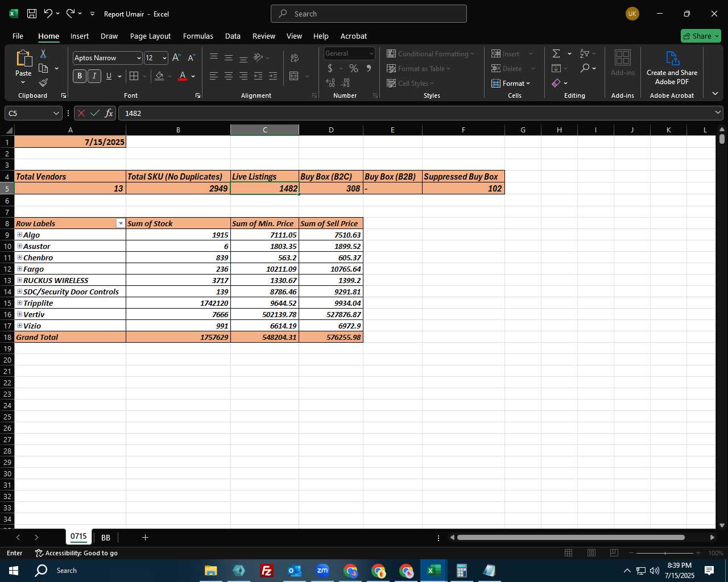Click the Fill Color paint bucket icon
Screen dimensions: 728x582
tap(159, 76)
